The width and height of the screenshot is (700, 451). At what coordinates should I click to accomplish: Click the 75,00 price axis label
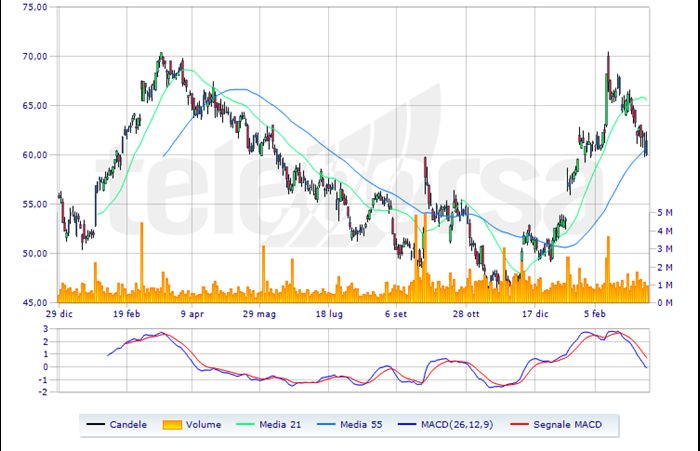34,6
